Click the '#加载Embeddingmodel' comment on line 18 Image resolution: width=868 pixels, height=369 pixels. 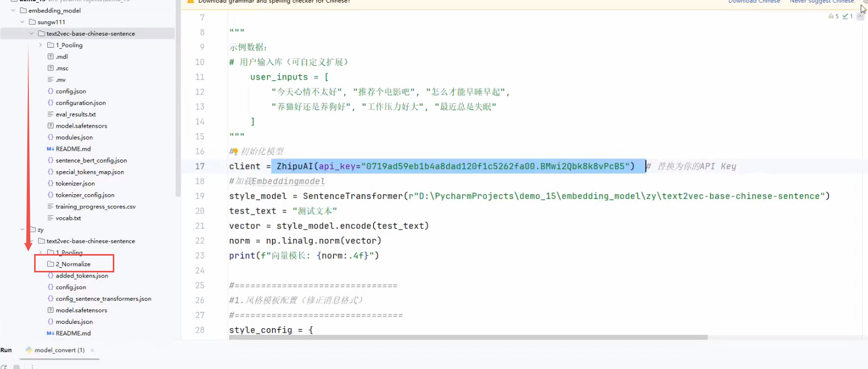tap(277, 181)
